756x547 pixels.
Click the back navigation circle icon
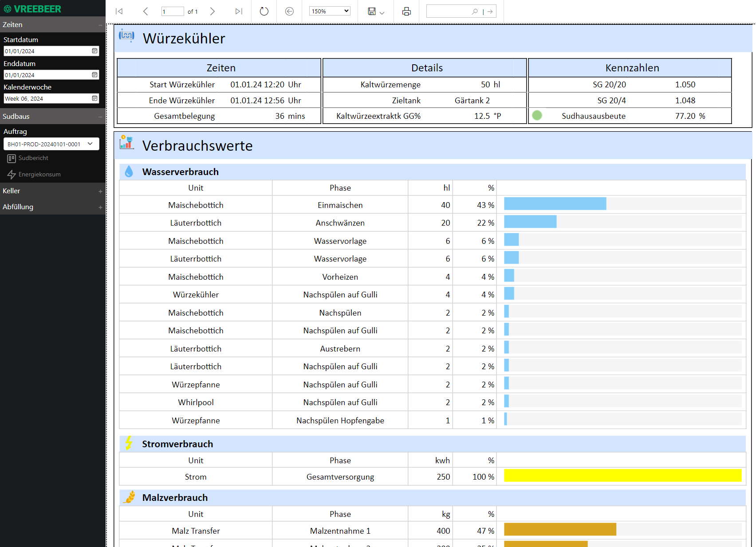coord(289,12)
